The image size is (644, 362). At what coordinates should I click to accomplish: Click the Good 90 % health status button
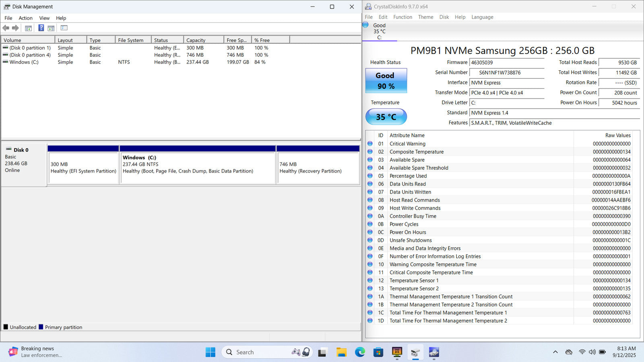[x=386, y=81]
